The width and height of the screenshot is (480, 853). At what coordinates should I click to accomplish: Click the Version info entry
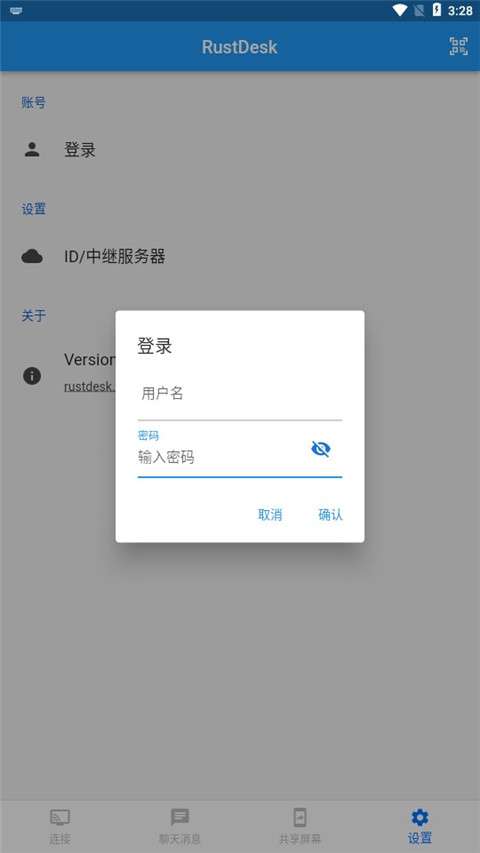(90, 360)
